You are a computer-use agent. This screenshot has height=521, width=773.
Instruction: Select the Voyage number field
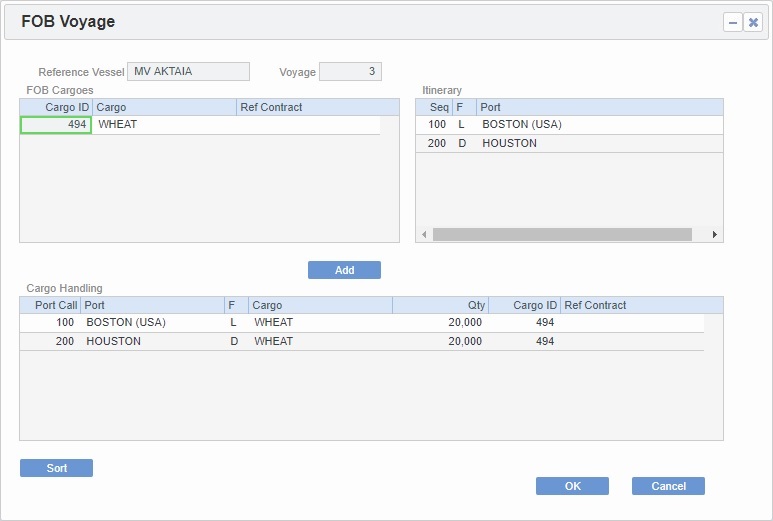pyautogui.click(x=350, y=72)
